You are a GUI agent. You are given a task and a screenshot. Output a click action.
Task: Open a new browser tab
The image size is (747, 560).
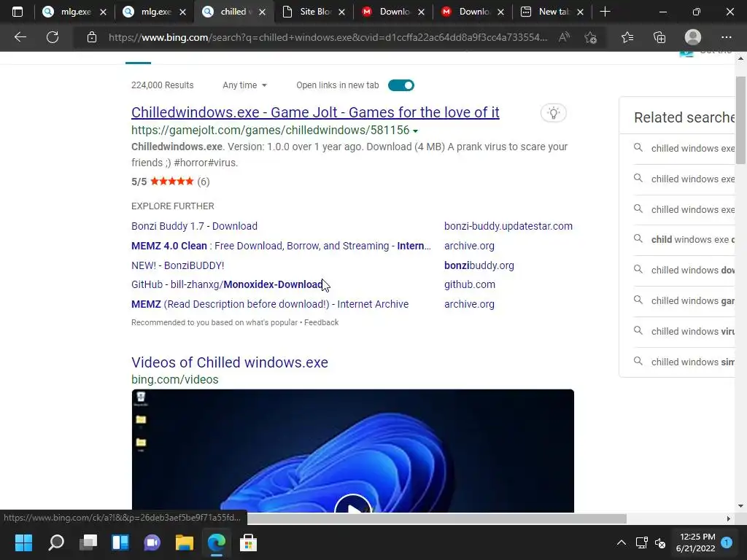coord(605,12)
